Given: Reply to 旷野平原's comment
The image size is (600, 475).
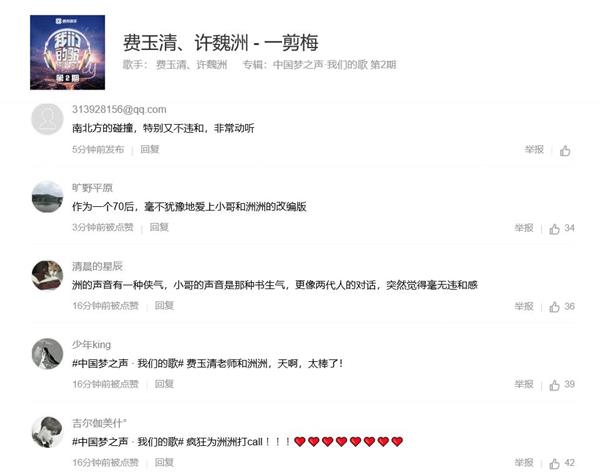Looking at the screenshot, I should [x=159, y=227].
